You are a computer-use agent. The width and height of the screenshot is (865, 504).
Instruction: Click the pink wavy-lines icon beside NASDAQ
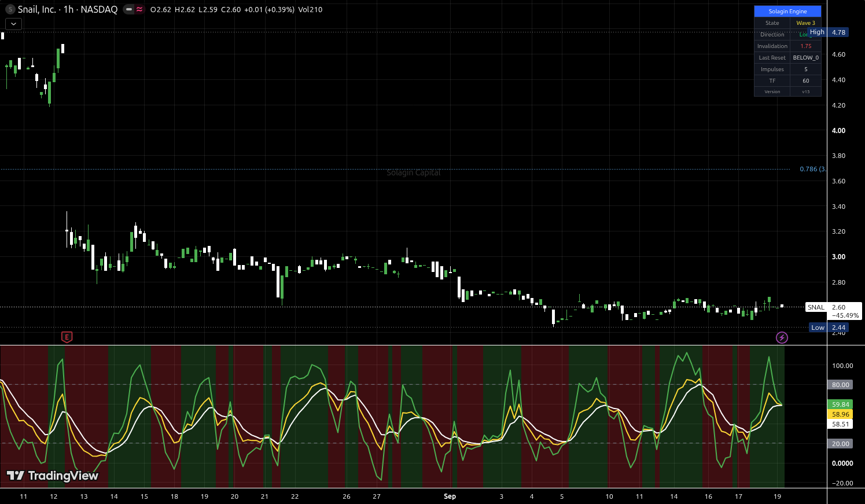pyautogui.click(x=139, y=9)
